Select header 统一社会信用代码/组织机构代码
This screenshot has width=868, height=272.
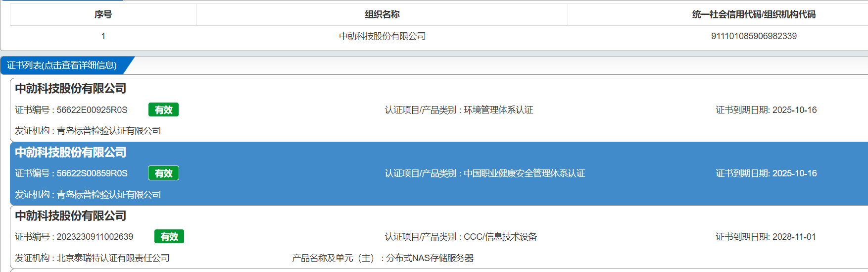(x=754, y=15)
